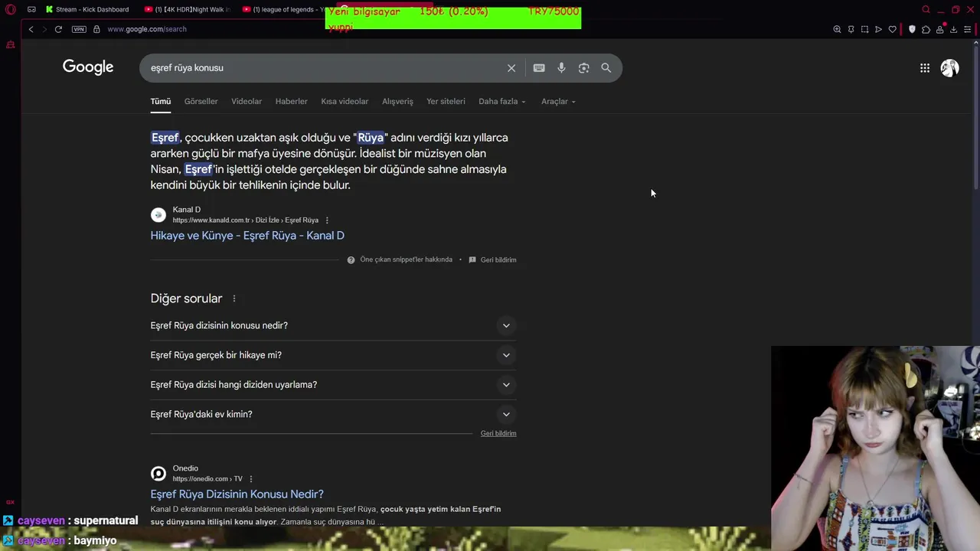
Task: Switch to the Görseller tab
Action: (x=201, y=101)
